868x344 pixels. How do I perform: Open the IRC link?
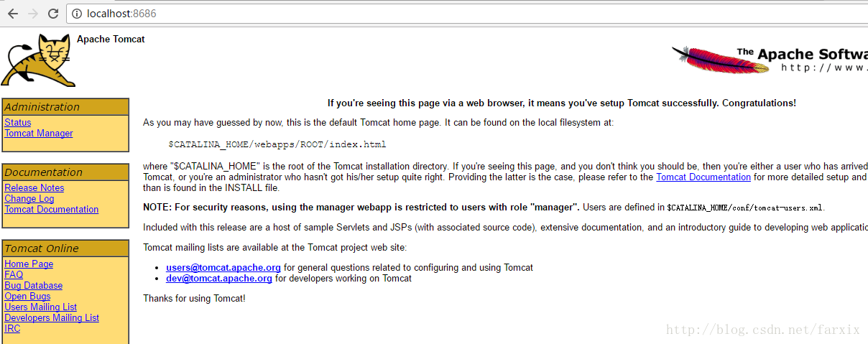click(x=12, y=329)
